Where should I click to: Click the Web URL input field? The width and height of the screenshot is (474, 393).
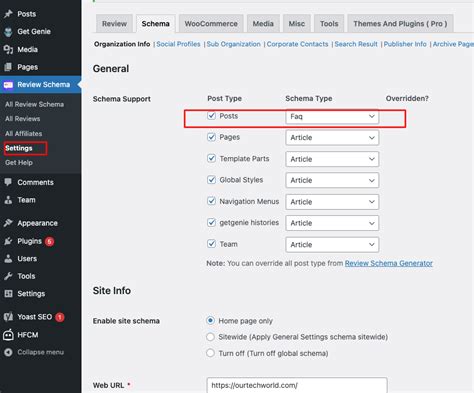click(297, 385)
